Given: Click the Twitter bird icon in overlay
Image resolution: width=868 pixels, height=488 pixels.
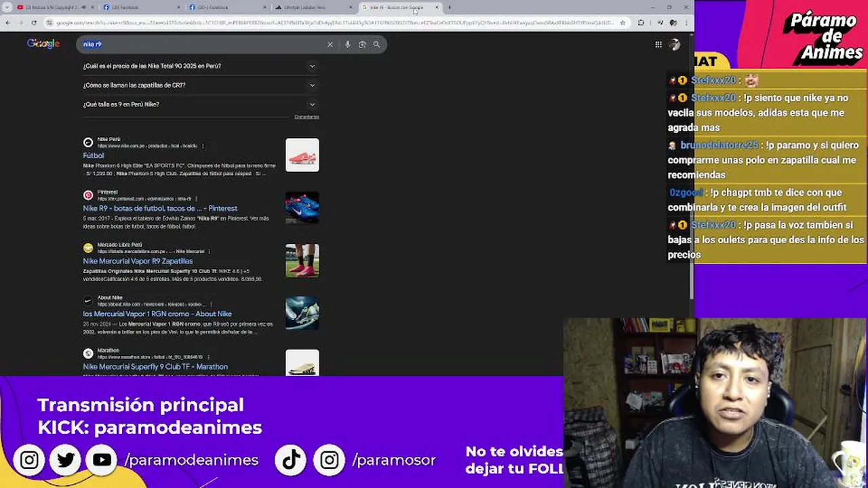Looking at the screenshot, I should (66, 460).
